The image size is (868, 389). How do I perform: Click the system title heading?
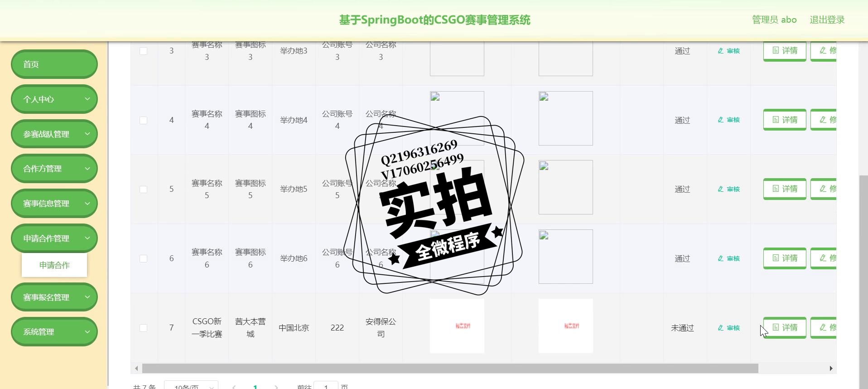click(434, 20)
